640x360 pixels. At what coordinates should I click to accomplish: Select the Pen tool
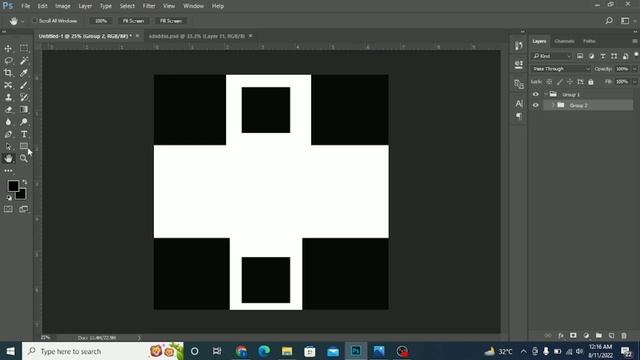coord(8,134)
